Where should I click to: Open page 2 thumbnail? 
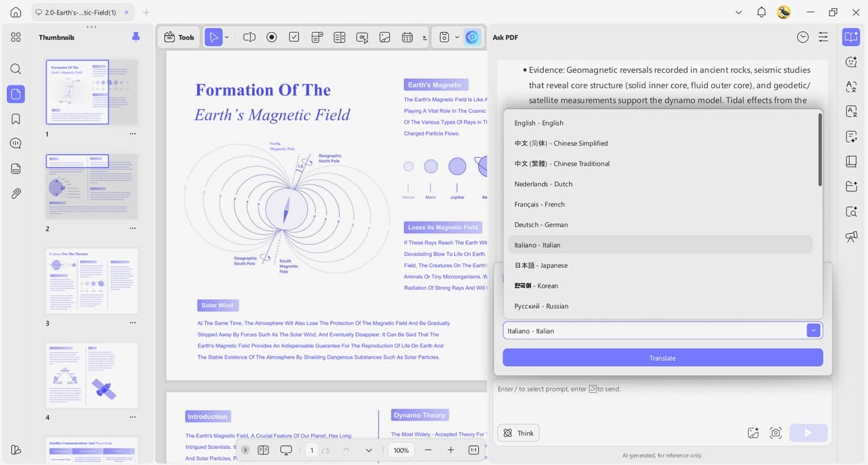[x=91, y=186]
